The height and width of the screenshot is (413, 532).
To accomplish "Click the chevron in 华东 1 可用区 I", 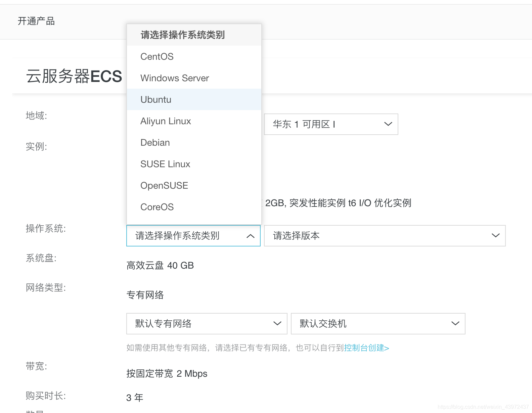I will point(388,124).
